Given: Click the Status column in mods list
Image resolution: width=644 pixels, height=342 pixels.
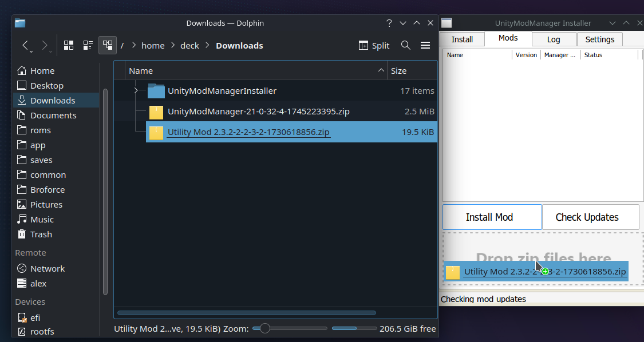Looking at the screenshot, I should [x=610, y=55].
